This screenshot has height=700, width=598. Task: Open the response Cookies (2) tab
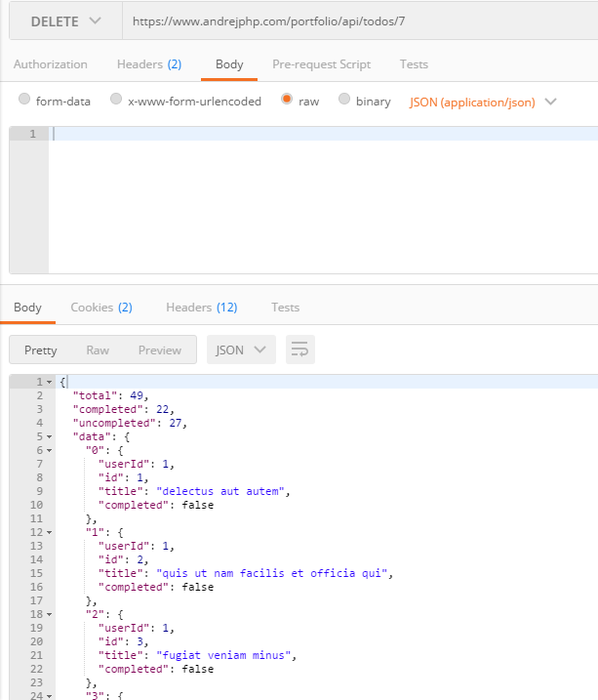tap(101, 308)
